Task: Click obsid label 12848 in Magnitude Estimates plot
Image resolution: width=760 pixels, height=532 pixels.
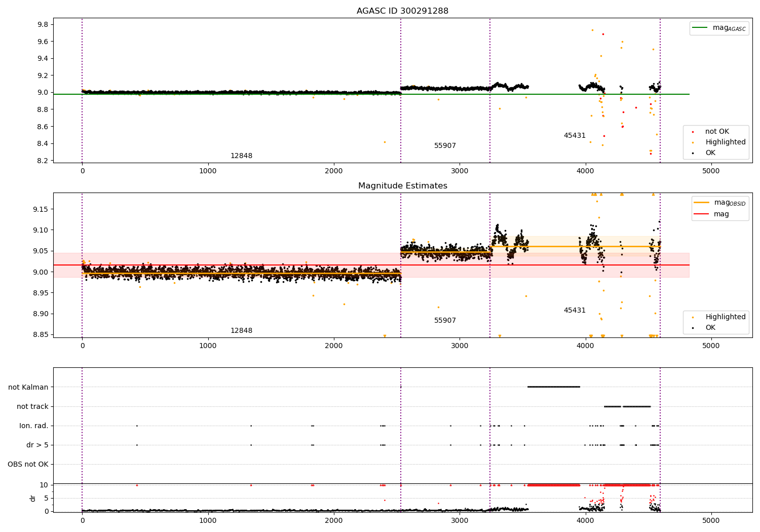Action: click(x=241, y=331)
